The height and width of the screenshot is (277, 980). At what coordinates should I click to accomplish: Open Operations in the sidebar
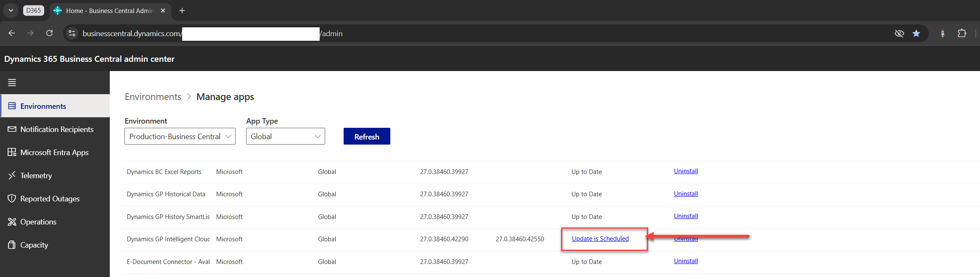click(x=55, y=222)
